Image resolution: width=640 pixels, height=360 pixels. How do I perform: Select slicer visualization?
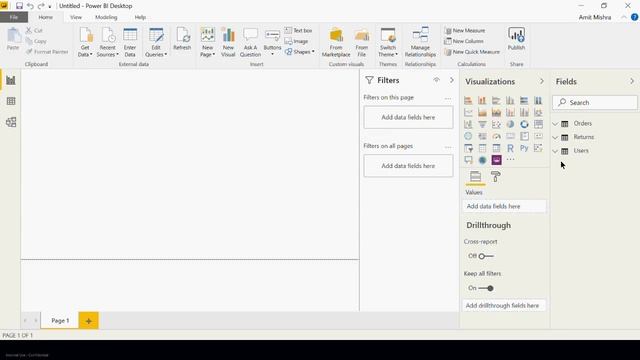click(468, 148)
